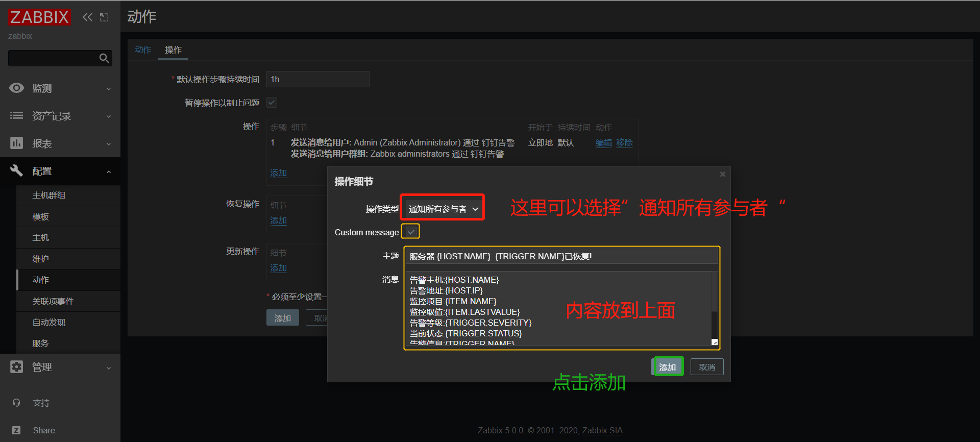Open the 操作类型 dropdown
Image resolution: width=980 pixels, height=442 pixels.
tap(444, 209)
